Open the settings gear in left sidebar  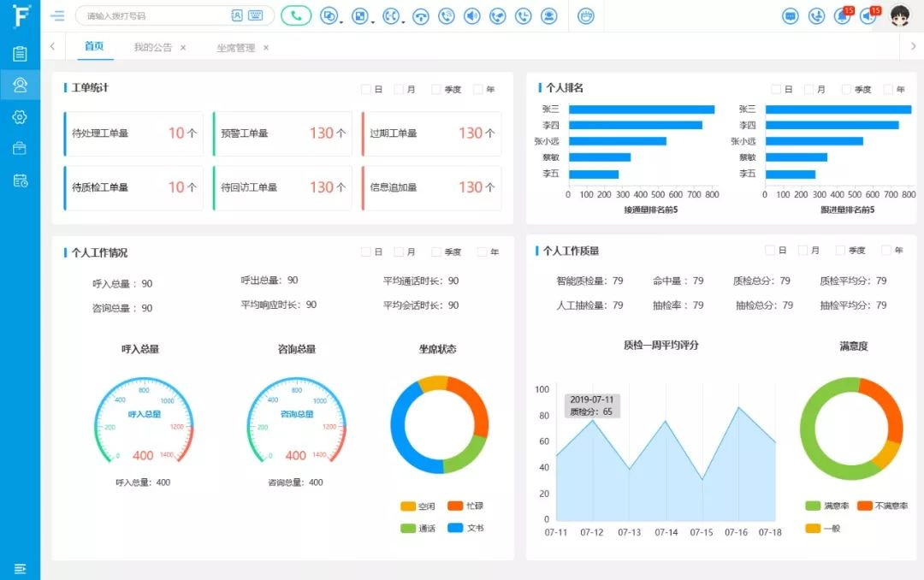20,116
